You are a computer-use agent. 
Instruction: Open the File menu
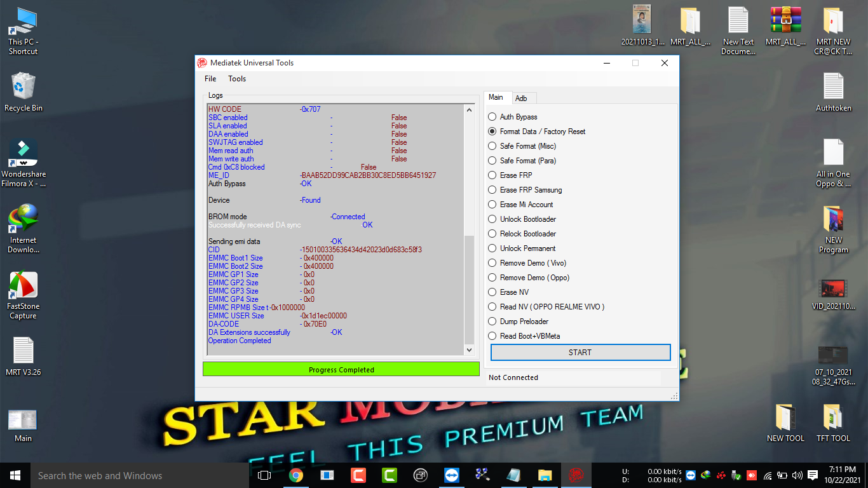(210, 79)
